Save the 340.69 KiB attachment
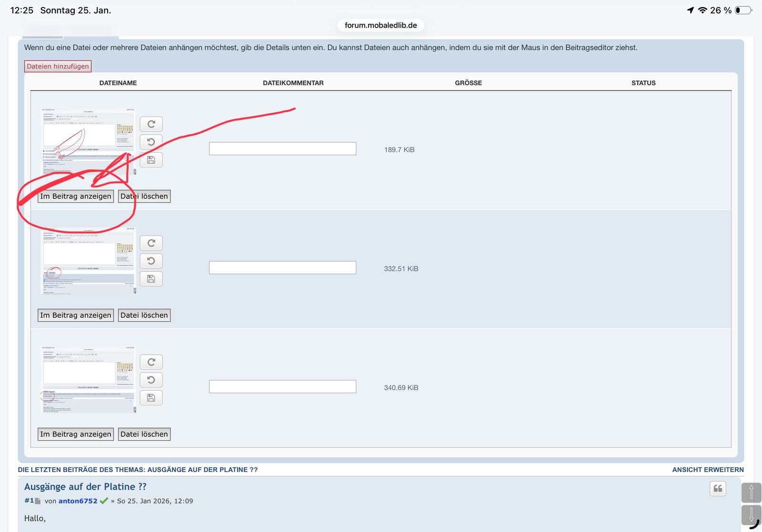 (151, 398)
